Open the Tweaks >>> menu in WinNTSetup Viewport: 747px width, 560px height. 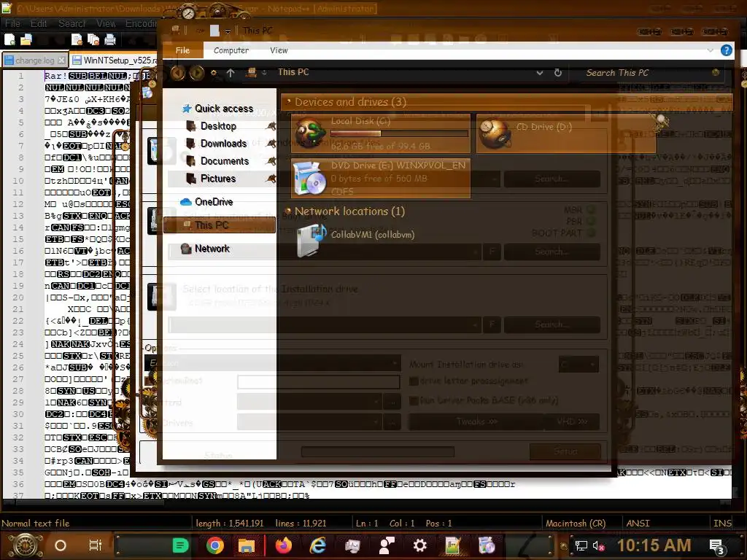click(476, 421)
